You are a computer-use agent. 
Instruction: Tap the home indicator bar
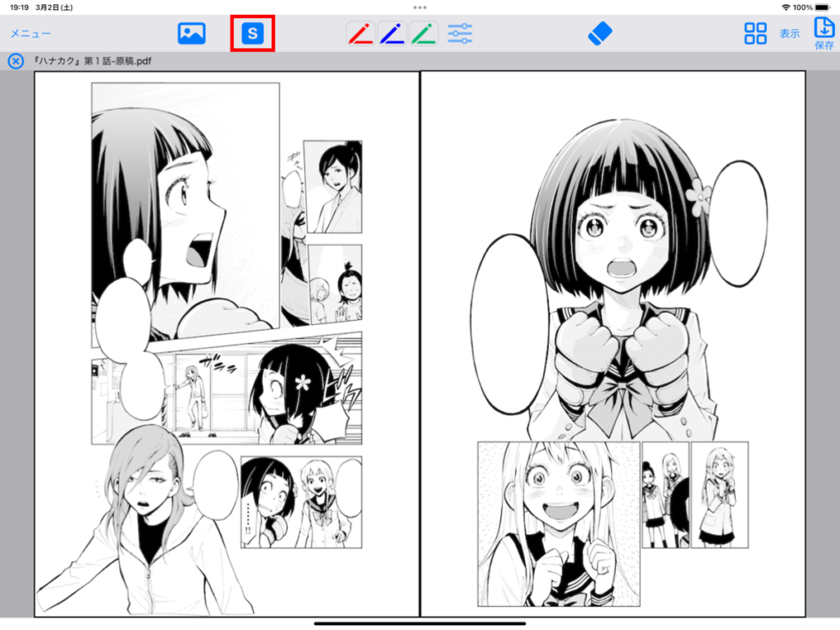pyautogui.click(x=420, y=623)
